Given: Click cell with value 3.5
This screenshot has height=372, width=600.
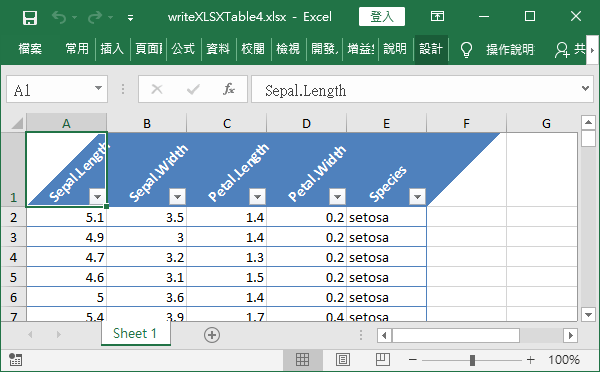Looking at the screenshot, I should click(x=147, y=217).
